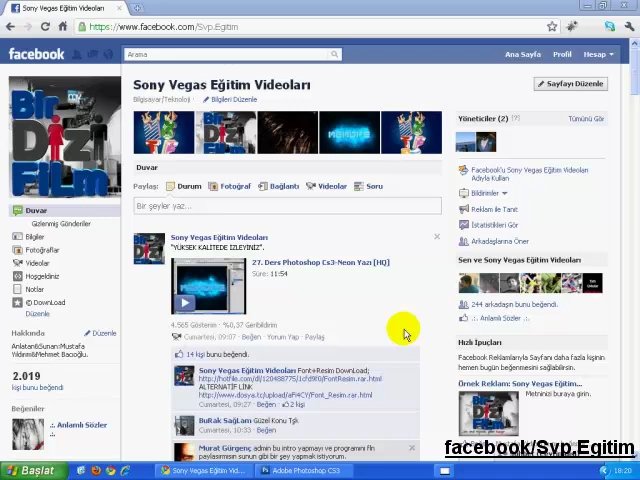Click the browser address bar
Viewport: 640px width, 480px height.
coord(310,27)
